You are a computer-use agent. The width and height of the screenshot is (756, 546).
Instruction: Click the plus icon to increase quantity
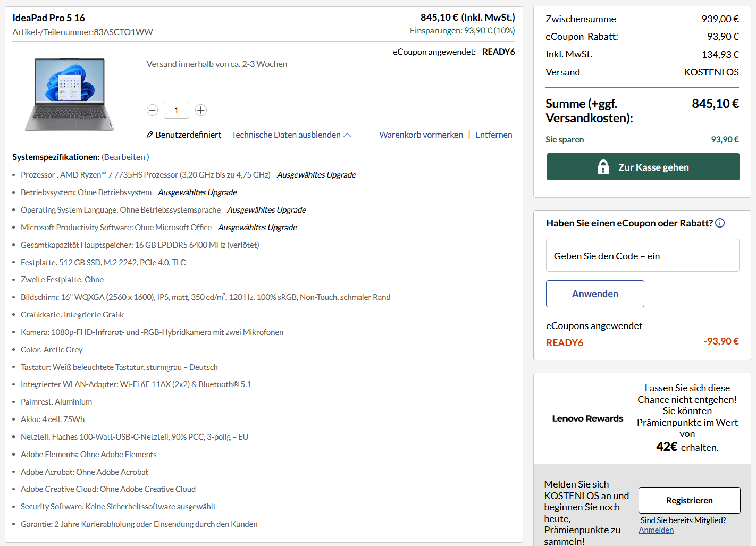click(200, 110)
